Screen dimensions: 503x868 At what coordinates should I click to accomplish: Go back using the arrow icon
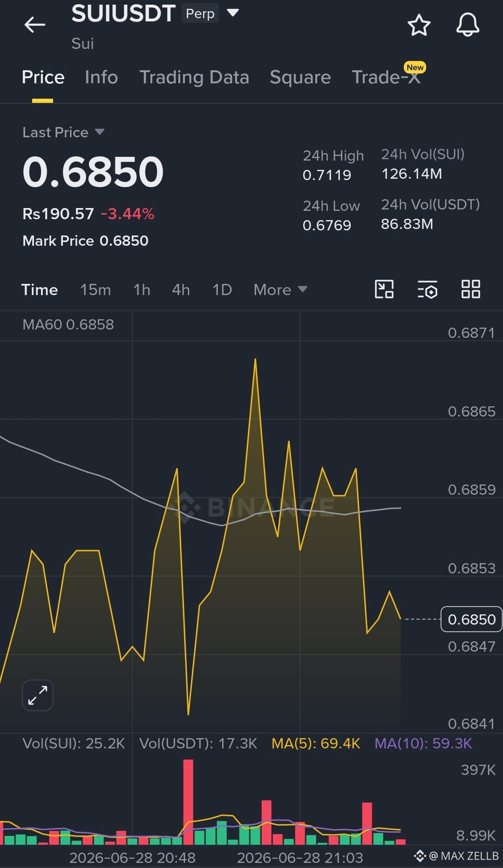(35, 25)
